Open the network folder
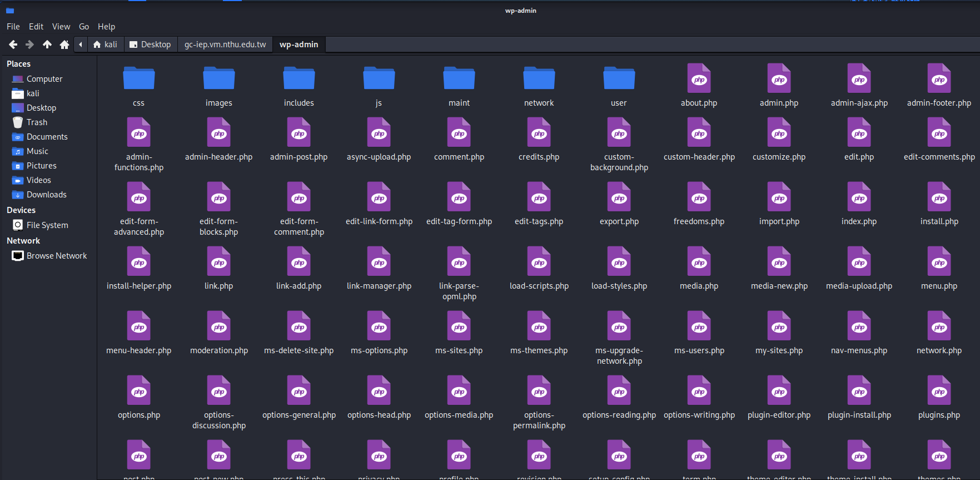The width and height of the screenshot is (980, 480). [x=539, y=78]
